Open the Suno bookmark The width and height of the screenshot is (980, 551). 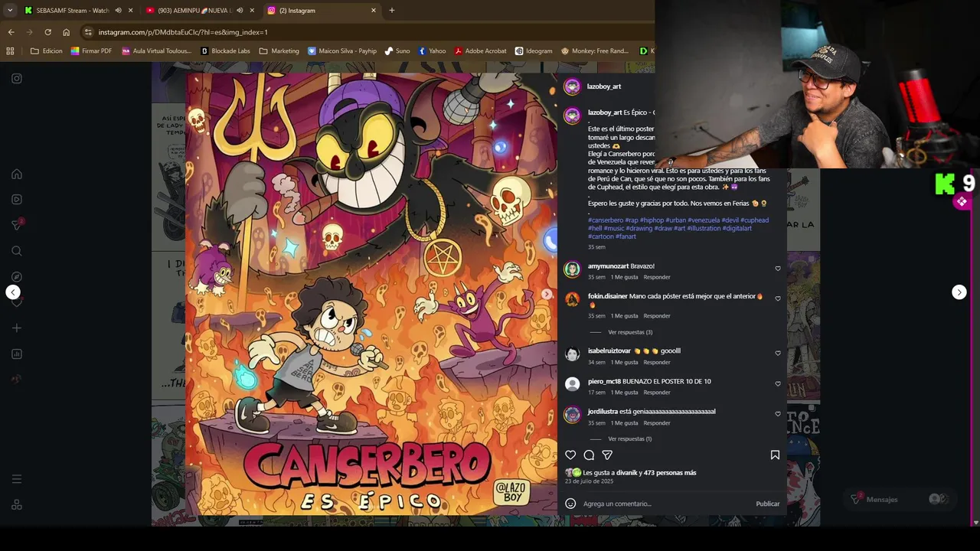[x=397, y=51]
